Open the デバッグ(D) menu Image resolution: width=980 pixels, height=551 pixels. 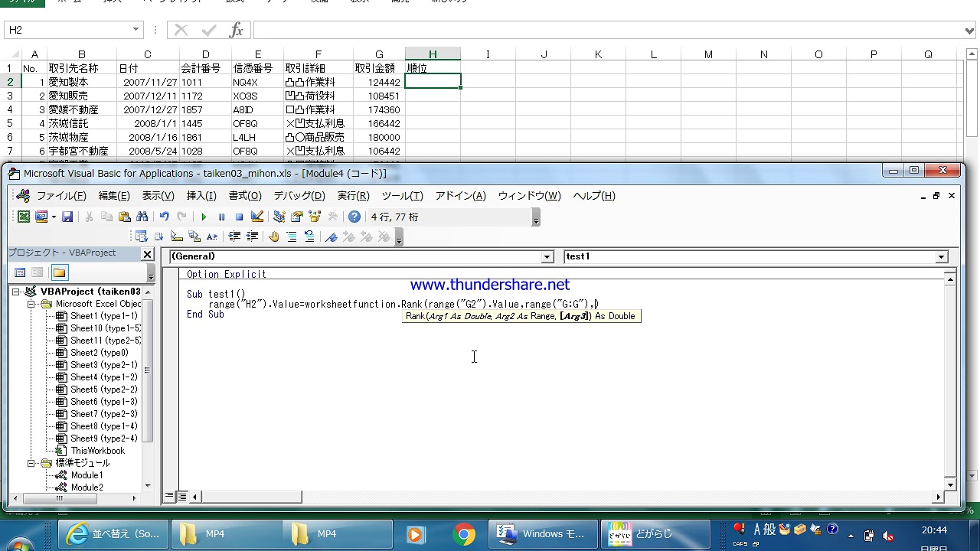[299, 196]
